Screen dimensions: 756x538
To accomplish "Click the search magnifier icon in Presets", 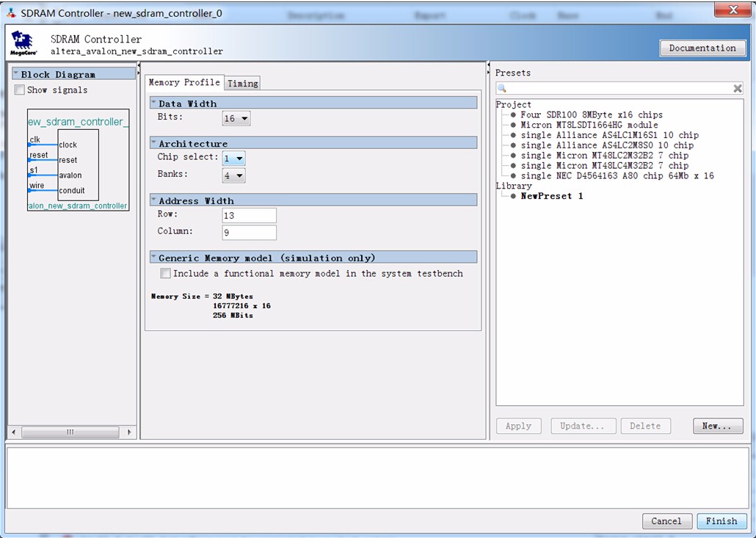I will point(502,88).
